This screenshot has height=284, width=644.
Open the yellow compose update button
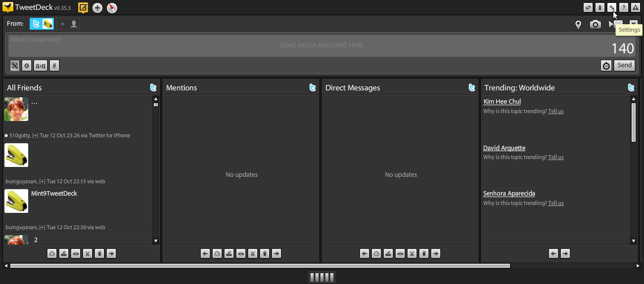84,8
